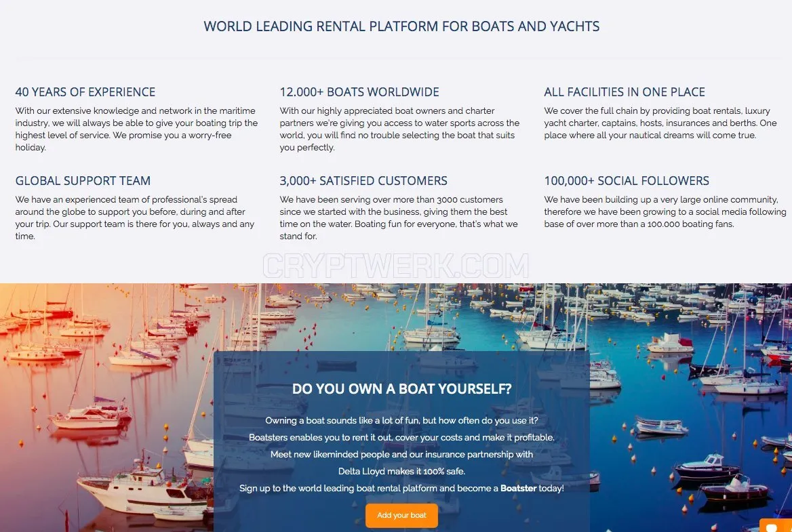Click the paragraph about boat owners and charter partners

pyautogui.click(x=399, y=129)
